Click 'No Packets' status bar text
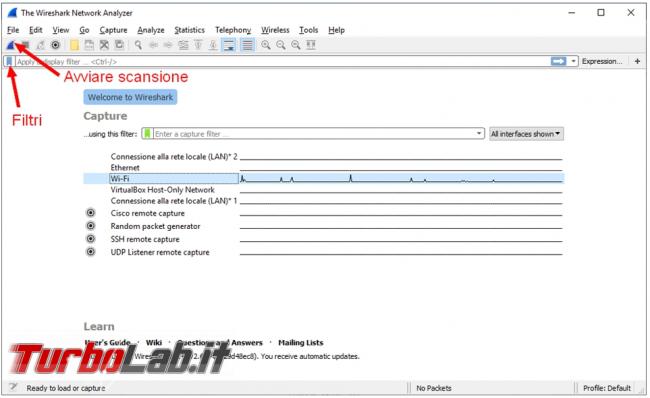 (434, 388)
